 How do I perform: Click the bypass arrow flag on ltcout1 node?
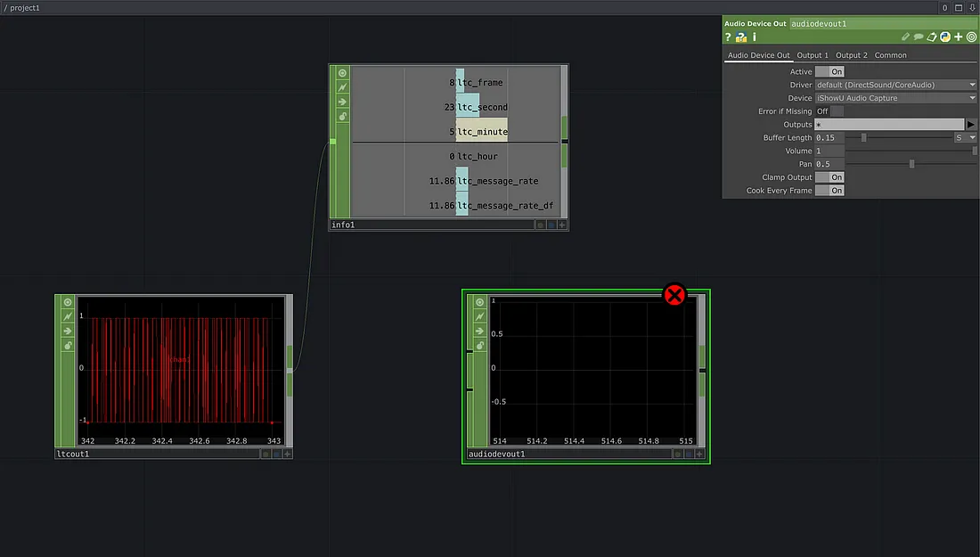[x=68, y=331]
